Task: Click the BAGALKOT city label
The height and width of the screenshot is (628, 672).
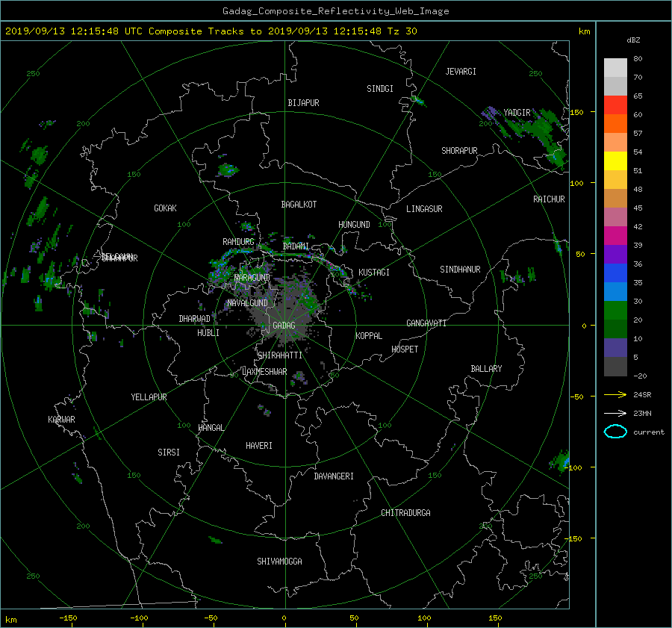Action: (x=299, y=205)
